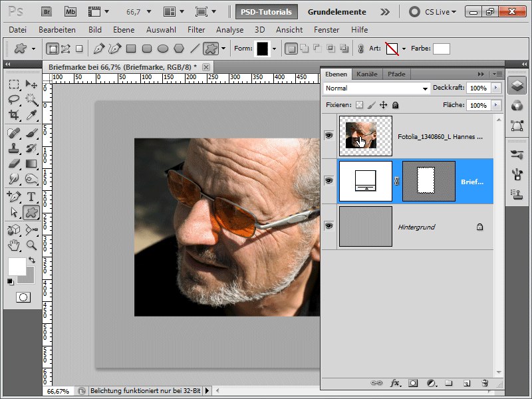Select the Magic Wand tool

[31, 99]
